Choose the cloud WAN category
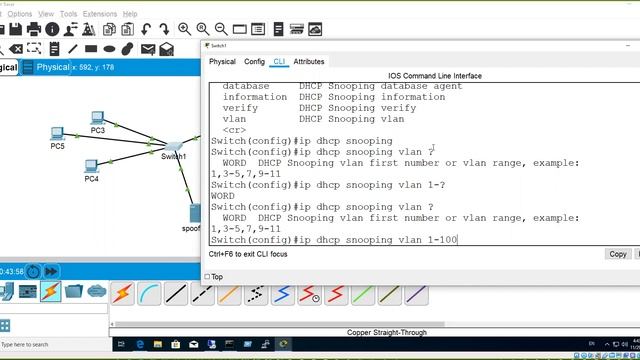 click(x=97, y=291)
